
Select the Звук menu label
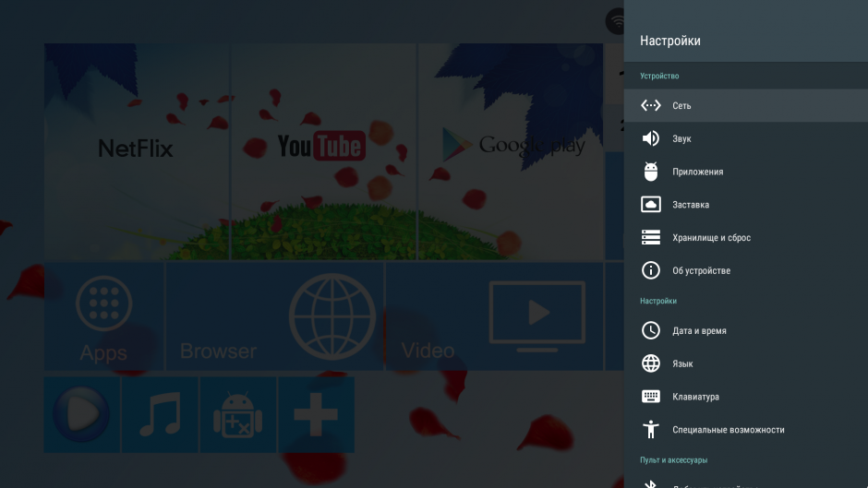tap(681, 139)
